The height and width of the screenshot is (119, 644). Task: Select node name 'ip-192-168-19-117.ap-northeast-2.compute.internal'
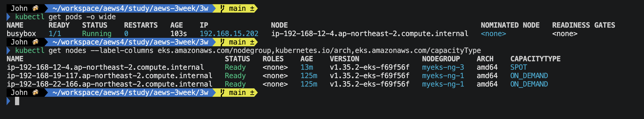109,76
